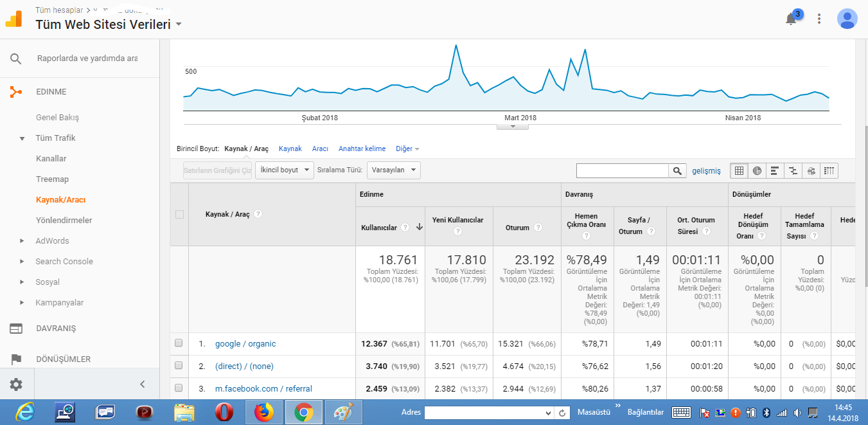Switch to the pie chart view icon
The height and width of the screenshot is (425, 868).
tap(757, 170)
